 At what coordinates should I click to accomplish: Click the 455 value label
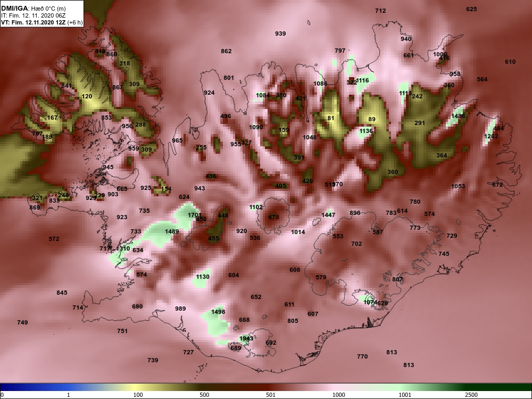click(x=213, y=238)
